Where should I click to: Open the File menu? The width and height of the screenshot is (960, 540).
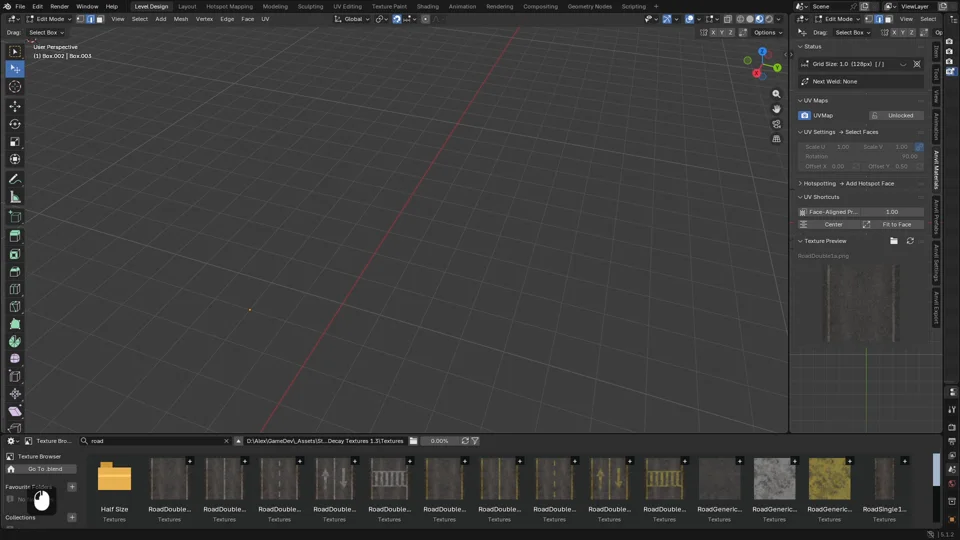pyautogui.click(x=20, y=6)
